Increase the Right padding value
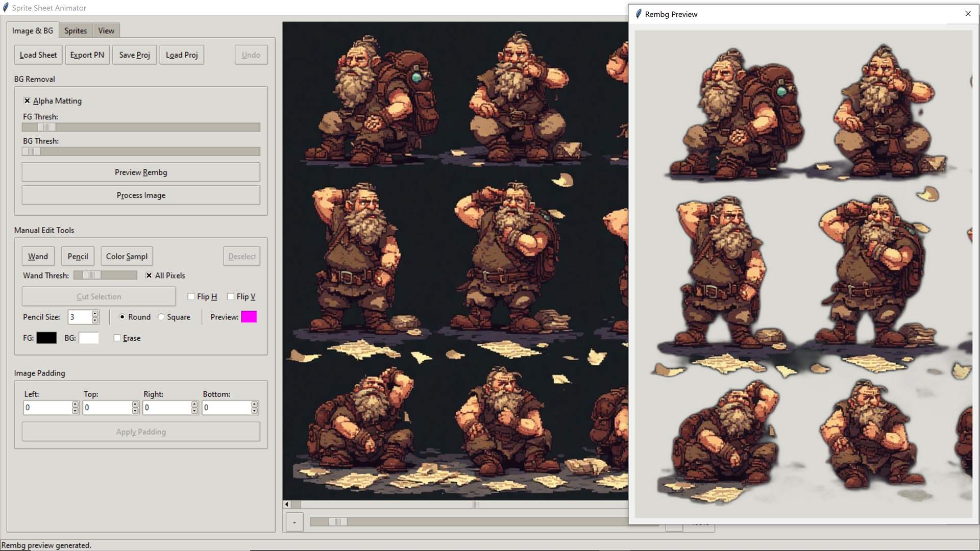Screen dimensions: 980x551 pyautogui.click(x=194, y=405)
